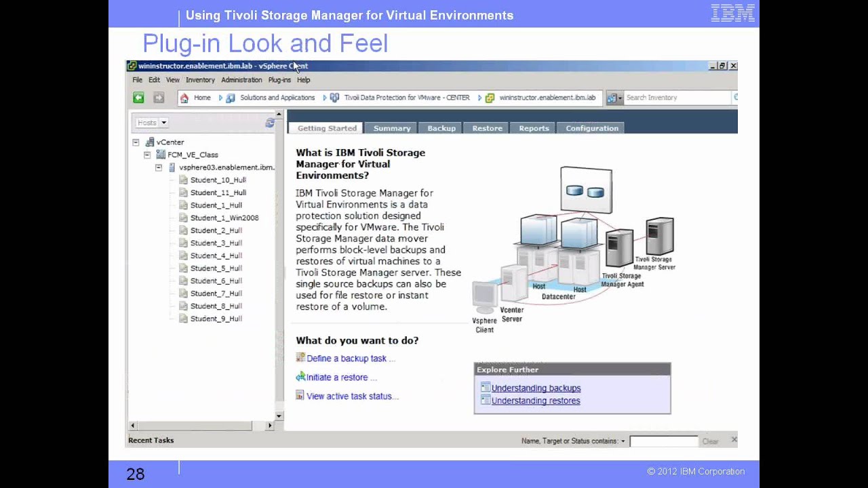Click the wininstructor server icon in breadcrumb
This screenshot has height=488, width=868.
pos(490,98)
